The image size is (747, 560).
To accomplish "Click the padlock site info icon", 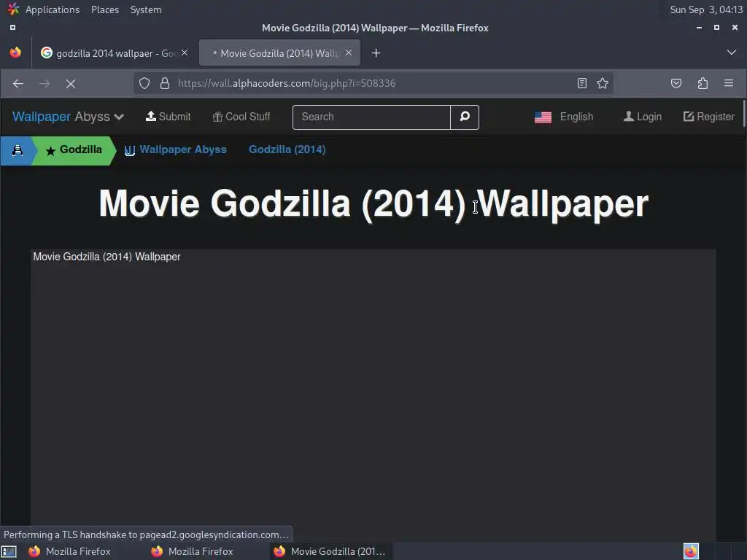I will [165, 83].
